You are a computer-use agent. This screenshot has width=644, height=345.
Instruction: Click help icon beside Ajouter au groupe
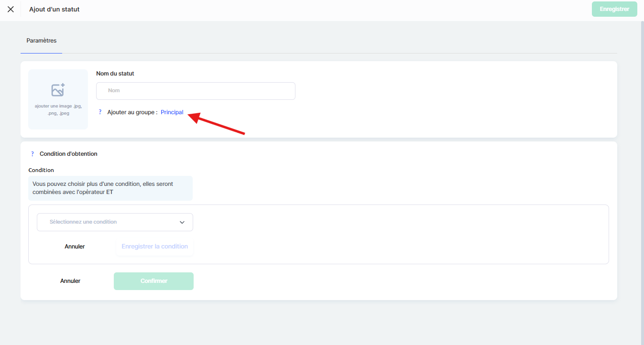pos(100,112)
